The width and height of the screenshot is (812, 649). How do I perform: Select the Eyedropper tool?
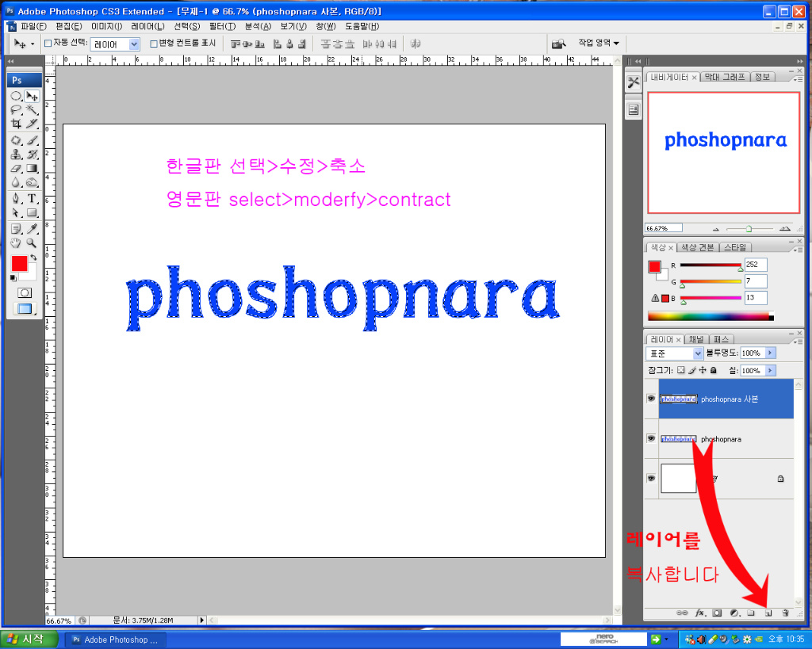coord(32,229)
